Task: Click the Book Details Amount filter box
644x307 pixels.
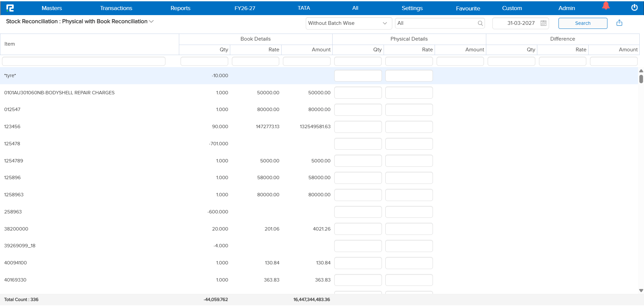Action: (x=307, y=61)
